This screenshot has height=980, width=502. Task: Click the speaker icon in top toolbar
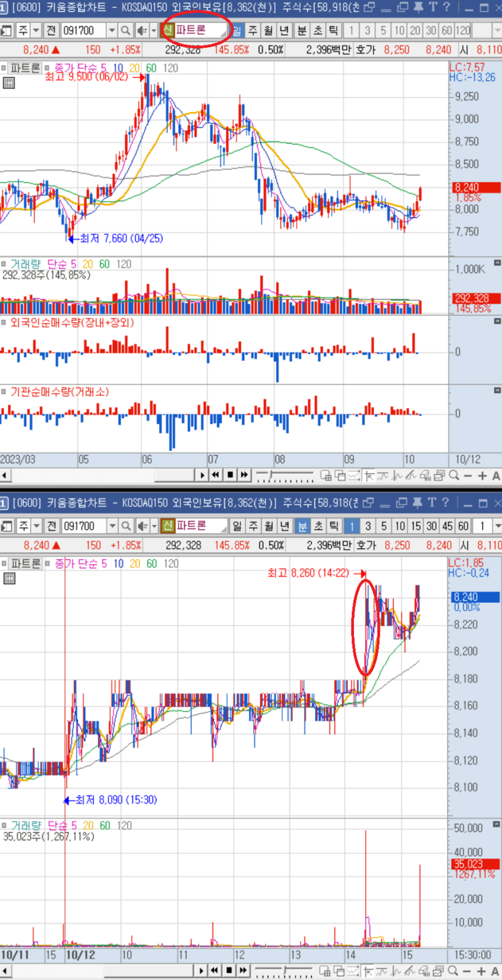[x=142, y=31]
